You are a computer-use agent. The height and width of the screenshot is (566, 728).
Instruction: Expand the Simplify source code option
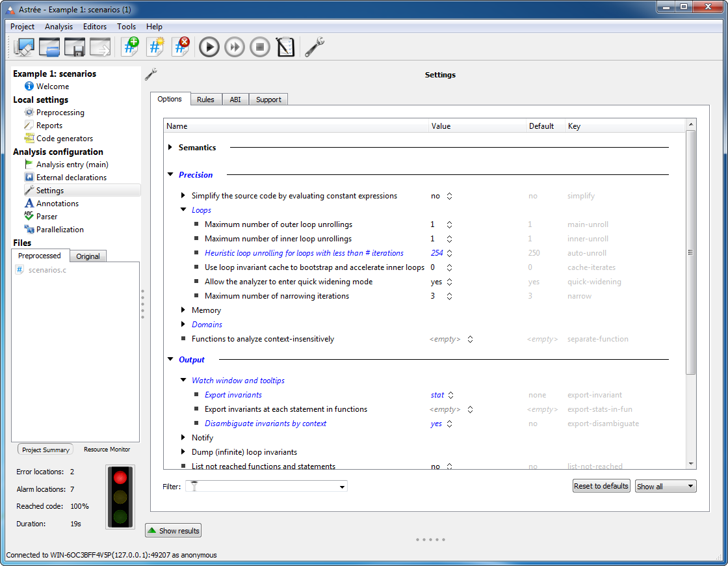[x=183, y=196]
